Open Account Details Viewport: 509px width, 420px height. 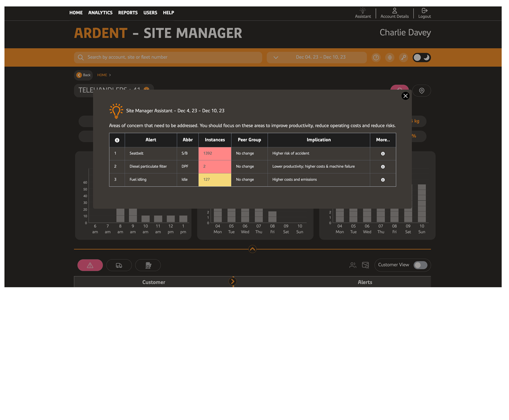click(394, 13)
